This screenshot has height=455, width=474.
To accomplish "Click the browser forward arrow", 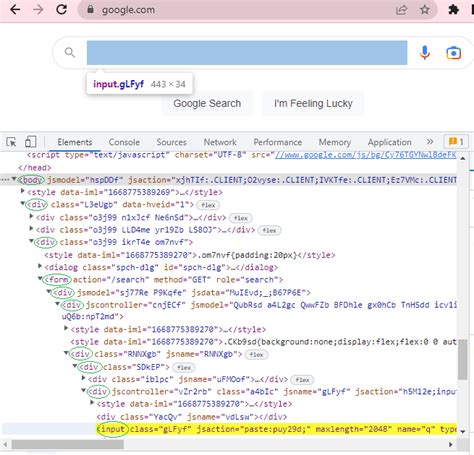I will tap(38, 10).
